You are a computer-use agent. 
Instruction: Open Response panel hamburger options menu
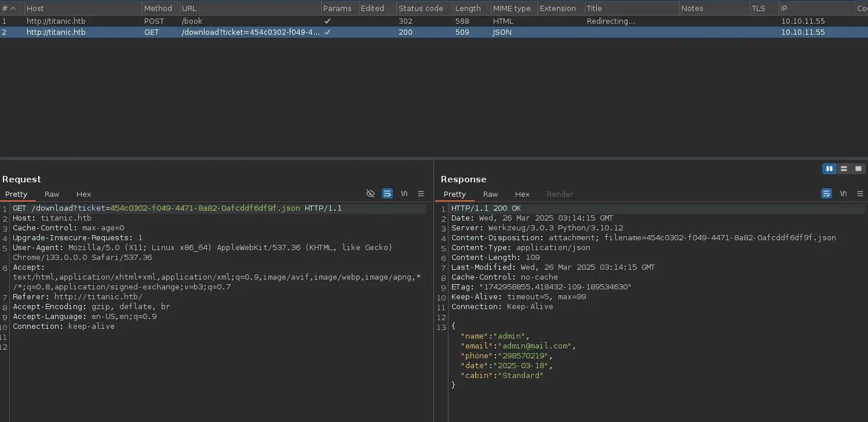coord(860,194)
